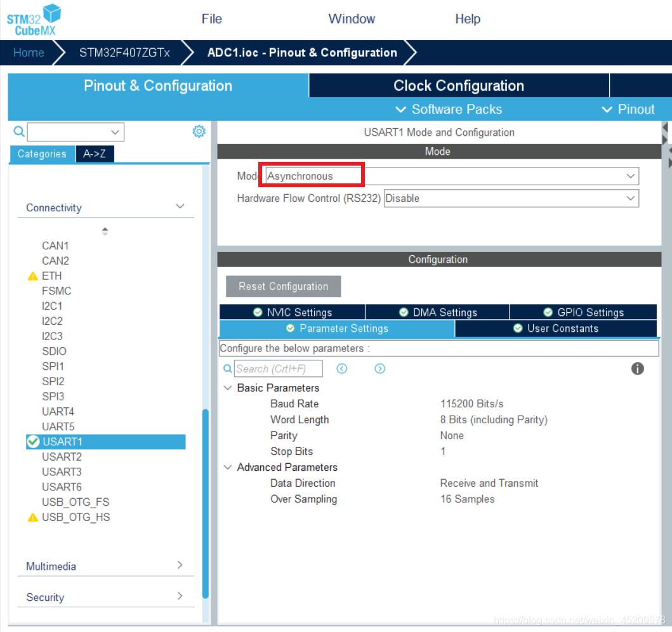Image resolution: width=672 pixels, height=632 pixels.
Task: Switch to the Clock Configuration tab
Action: [459, 85]
